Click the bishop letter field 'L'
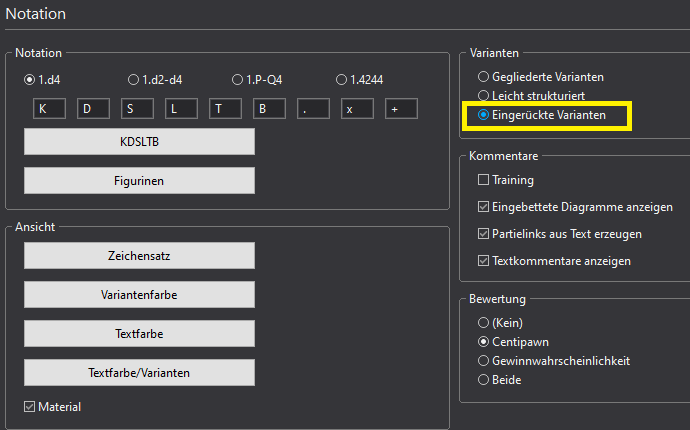Image resolution: width=690 pixels, height=430 pixels. click(180, 108)
